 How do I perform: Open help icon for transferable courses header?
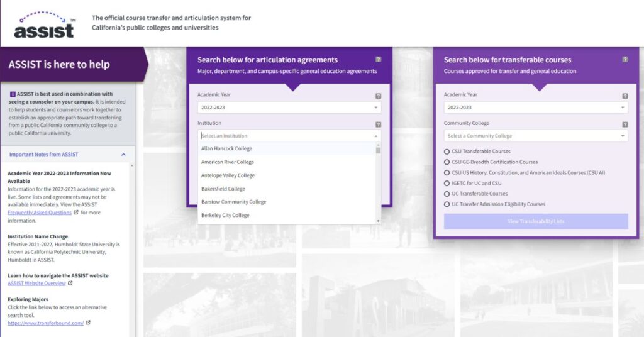click(625, 60)
